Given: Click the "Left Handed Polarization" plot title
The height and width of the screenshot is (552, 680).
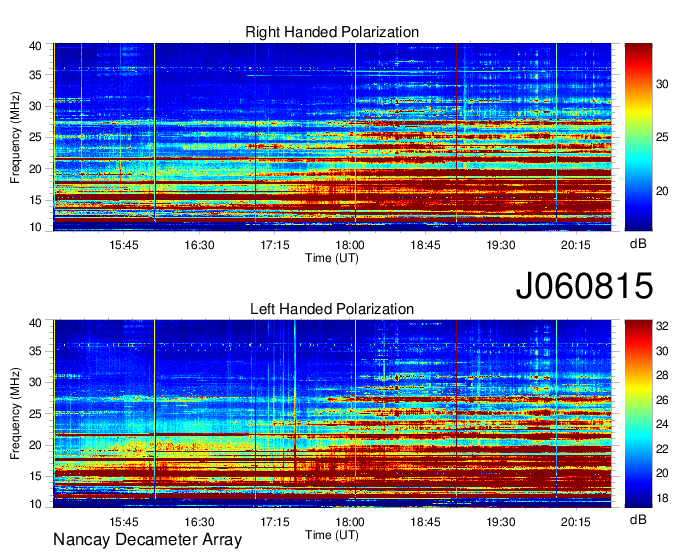Looking at the screenshot, I should [x=332, y=309].
